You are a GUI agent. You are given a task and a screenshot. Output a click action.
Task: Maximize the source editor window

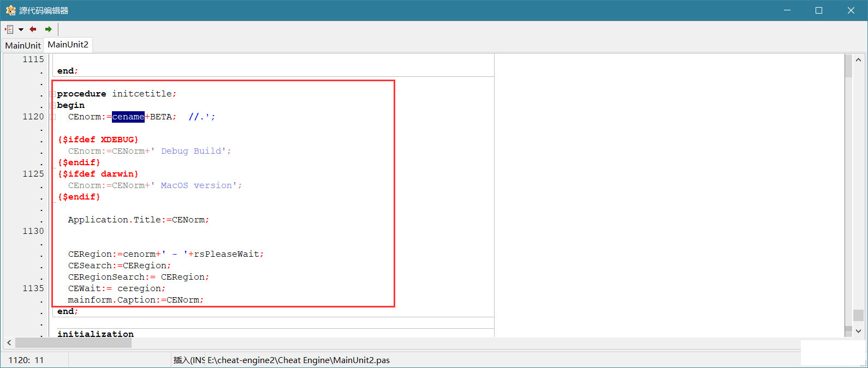(x=819, y=10)
